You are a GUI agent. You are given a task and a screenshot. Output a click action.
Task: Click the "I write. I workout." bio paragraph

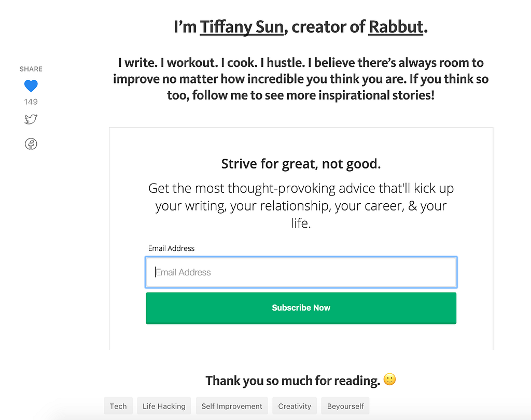(x=301, y=79)
